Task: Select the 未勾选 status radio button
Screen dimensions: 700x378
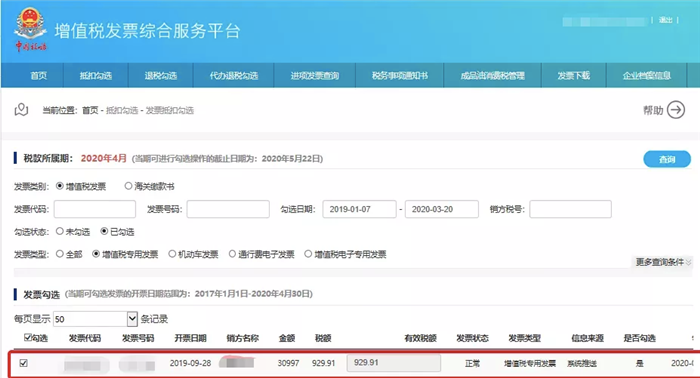Action: [60, 231]
